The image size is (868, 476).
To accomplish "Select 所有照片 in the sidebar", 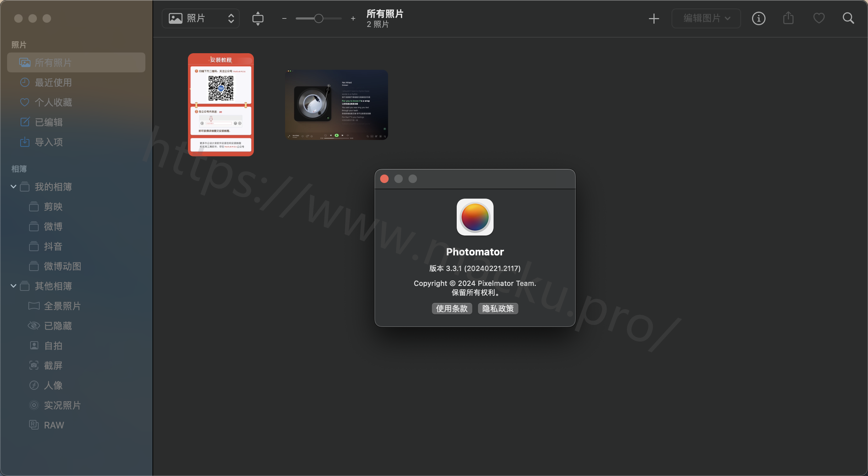I will [x=76, y=63].
